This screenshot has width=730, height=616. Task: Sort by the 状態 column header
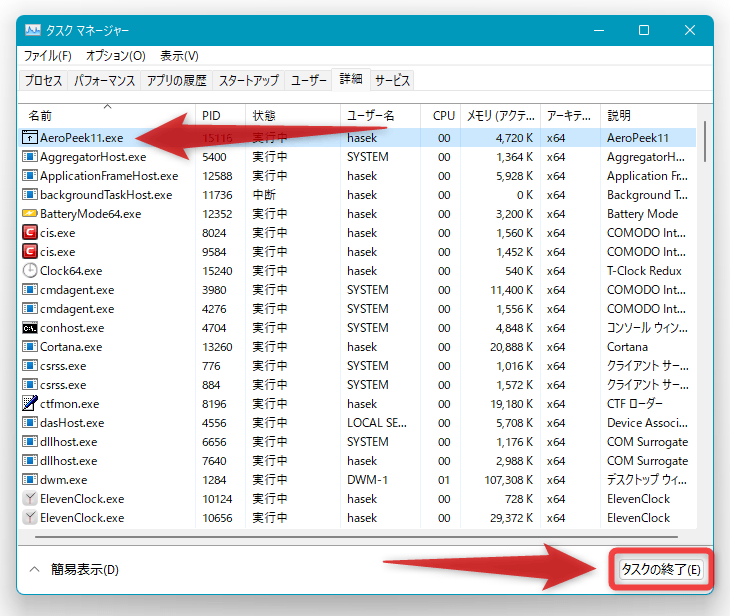(293, 115)
